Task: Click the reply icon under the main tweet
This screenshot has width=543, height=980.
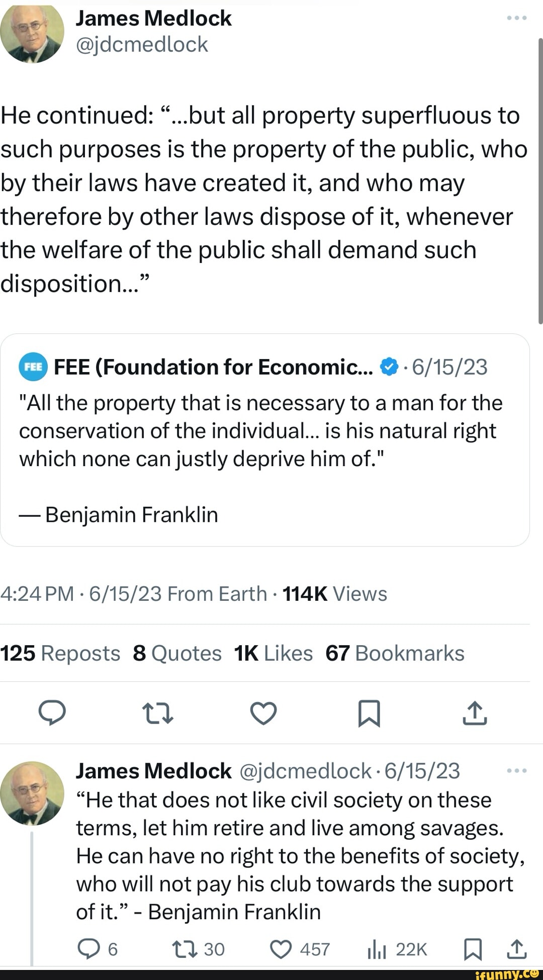Action: [x=52, y=713]
